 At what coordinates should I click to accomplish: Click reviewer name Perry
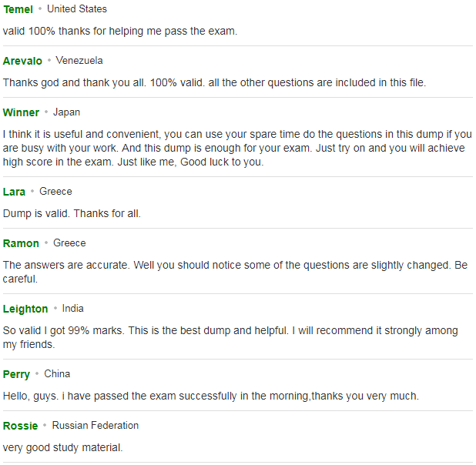coord(16,374)
